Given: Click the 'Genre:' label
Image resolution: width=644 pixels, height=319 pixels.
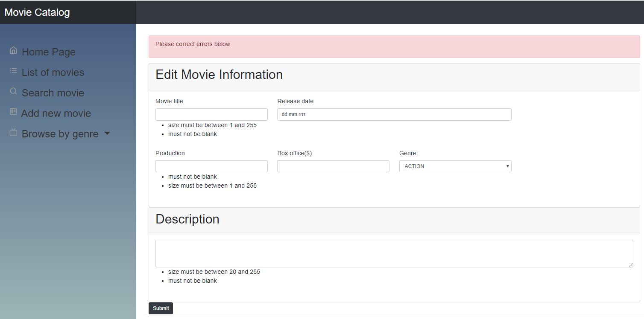Looking at the screenshot, I should [x=409, y=153].
